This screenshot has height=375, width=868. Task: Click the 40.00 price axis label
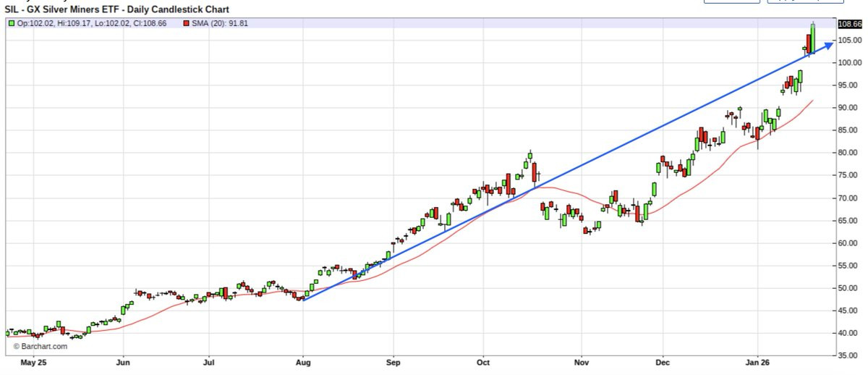847,333
